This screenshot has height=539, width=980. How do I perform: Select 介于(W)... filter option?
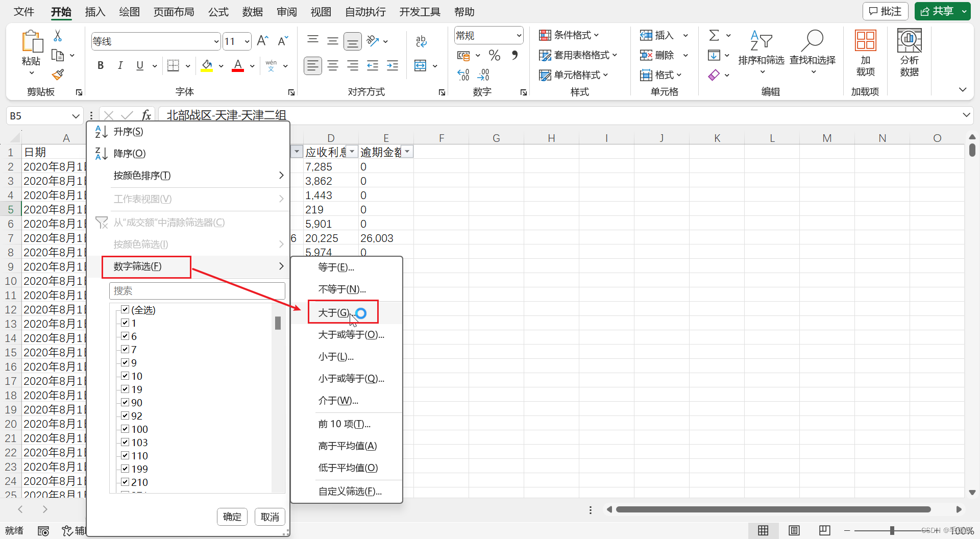pyautogui.click(x=347, y=401)
